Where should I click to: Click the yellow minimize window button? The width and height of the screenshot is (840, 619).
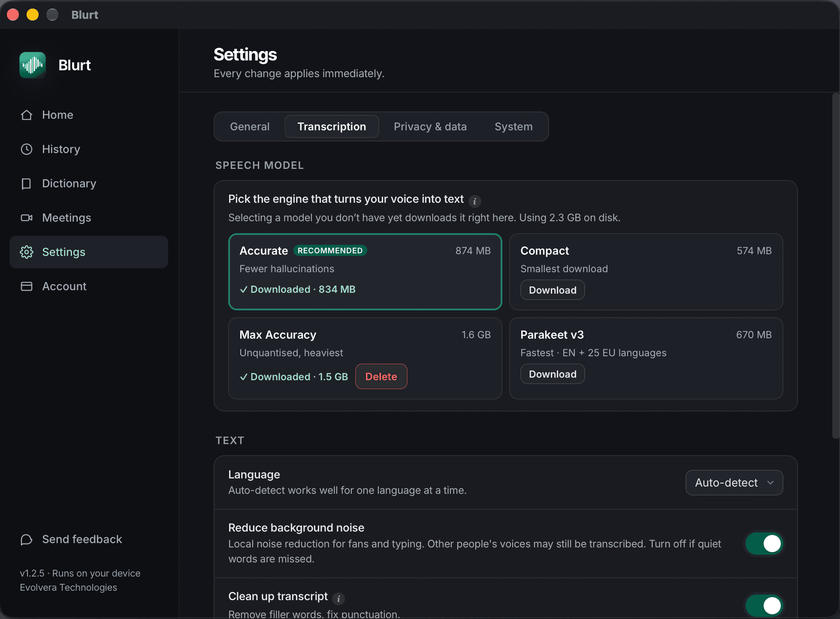pyautogui.click(x=33, y=15)
